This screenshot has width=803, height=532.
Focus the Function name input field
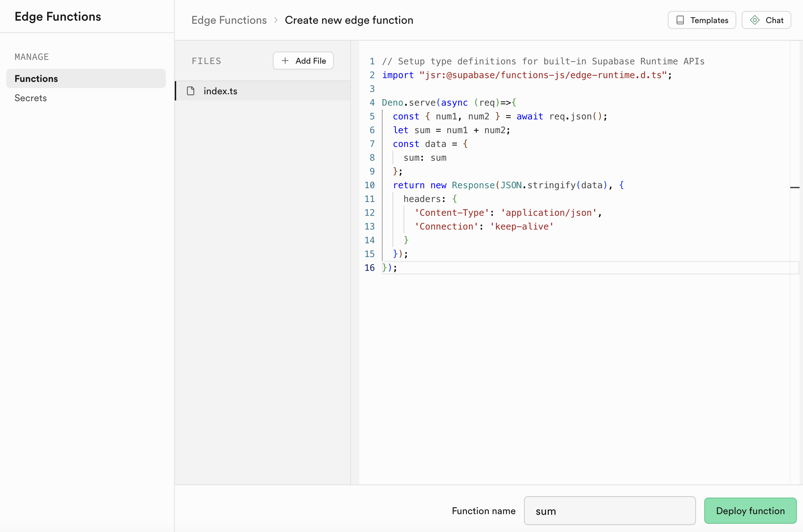[610, 511]
